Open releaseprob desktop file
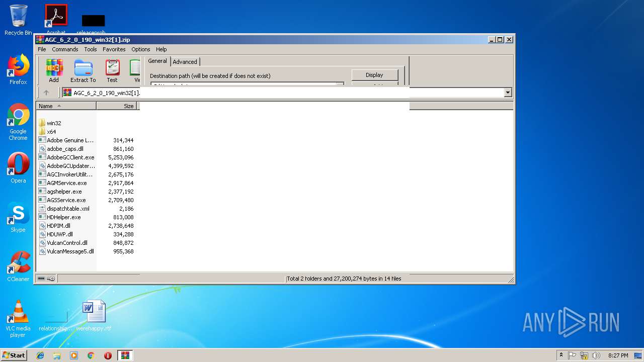644x362 pixels. [93, 24]
